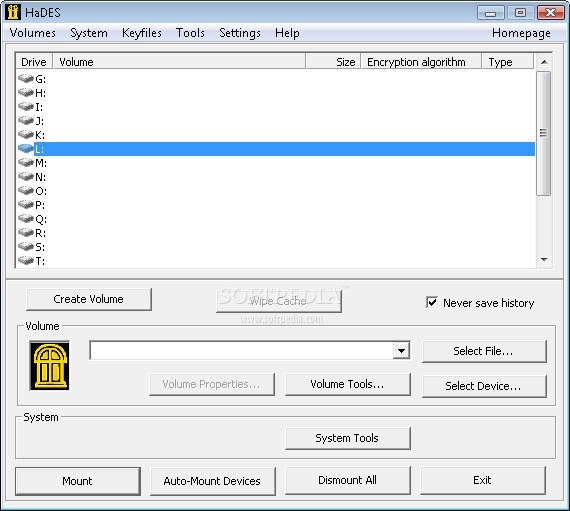Click Auto-Mount Devices
The height and width of the screenshot is (511, 570).
coord(212,481)
